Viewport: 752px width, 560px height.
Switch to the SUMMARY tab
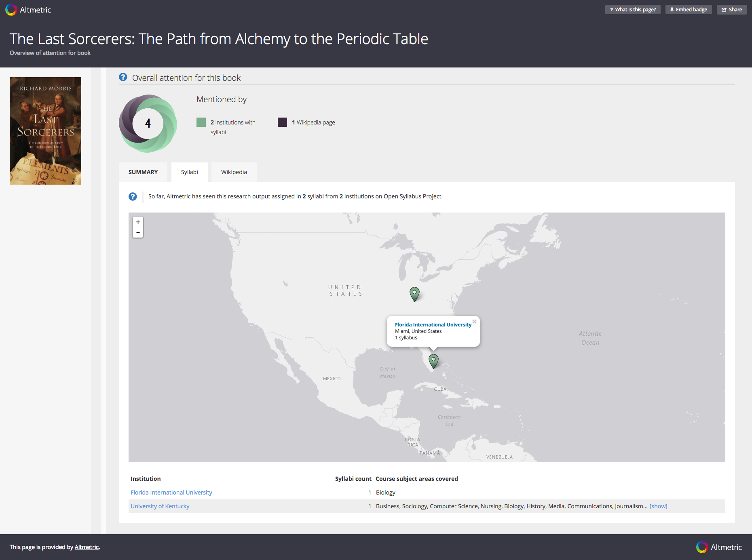tap(143, 172)
